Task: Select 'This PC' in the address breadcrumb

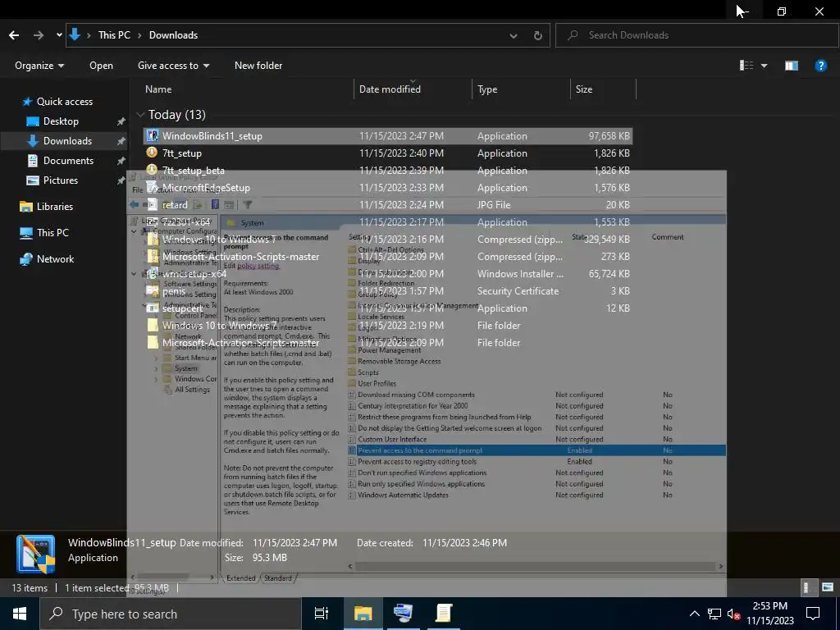Action: 114,34
